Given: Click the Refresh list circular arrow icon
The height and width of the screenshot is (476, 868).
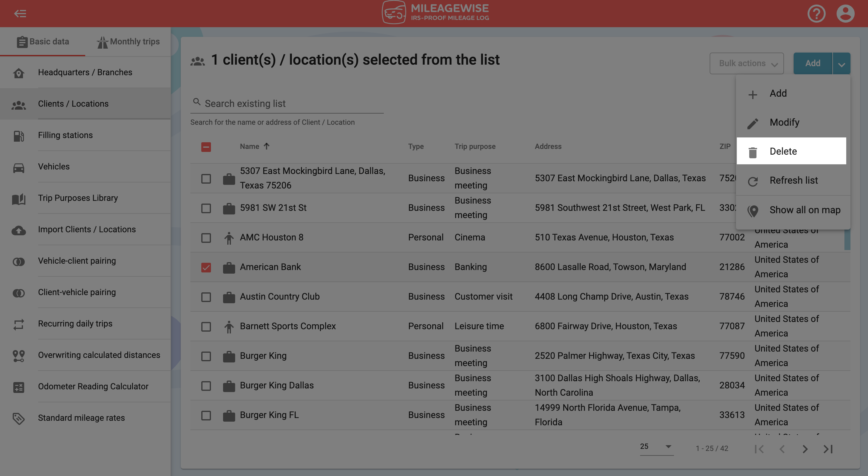Looking at the screenshot, I should click(x=753, y=182).
